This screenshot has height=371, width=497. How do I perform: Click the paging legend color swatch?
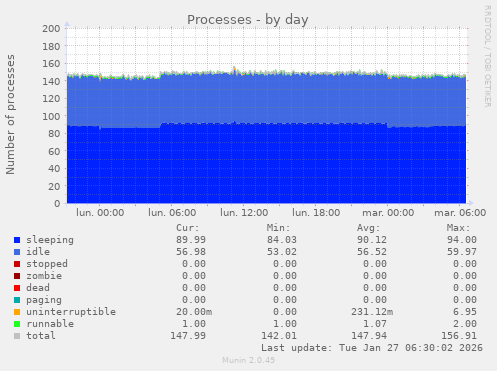(17, 300)
